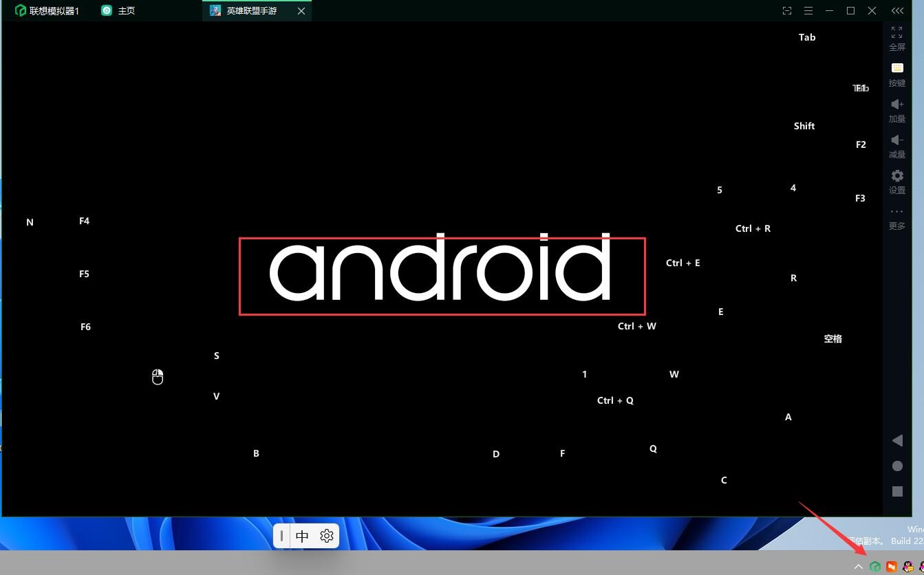
Task: Click the IME toolbar drag handle bar
Action: pyautogui.click(x=281, y=536)
